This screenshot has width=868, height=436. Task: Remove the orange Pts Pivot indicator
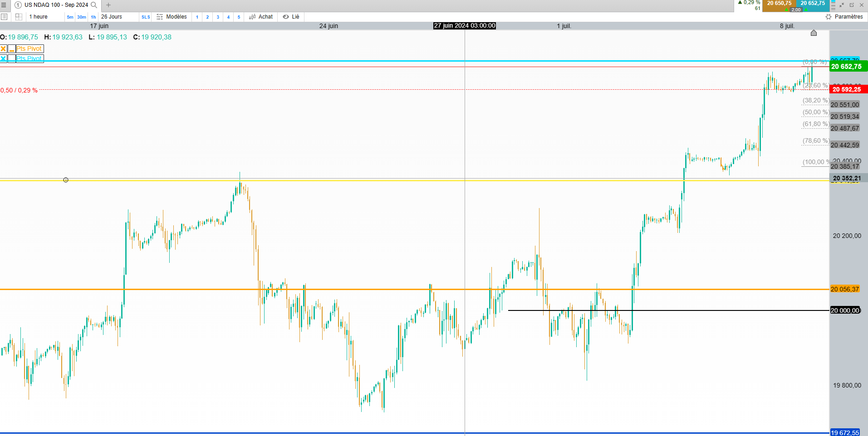click(x=4, y=48)
